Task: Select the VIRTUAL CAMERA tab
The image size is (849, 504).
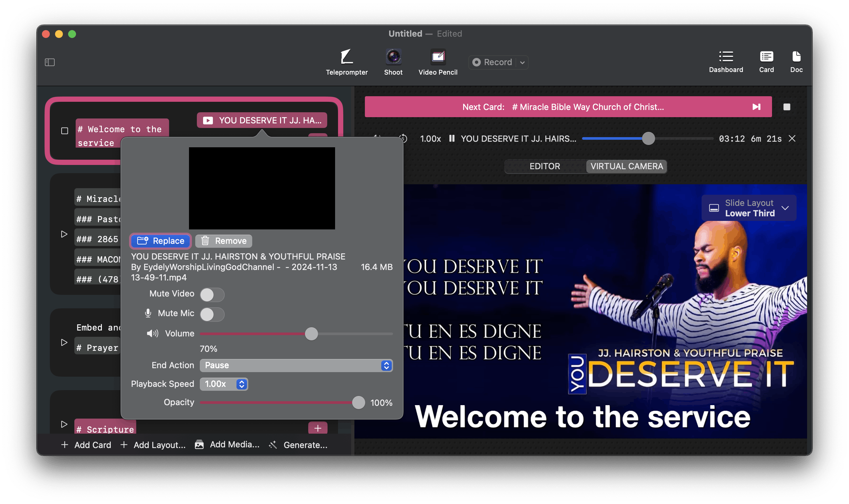Action: pos(626,166)
